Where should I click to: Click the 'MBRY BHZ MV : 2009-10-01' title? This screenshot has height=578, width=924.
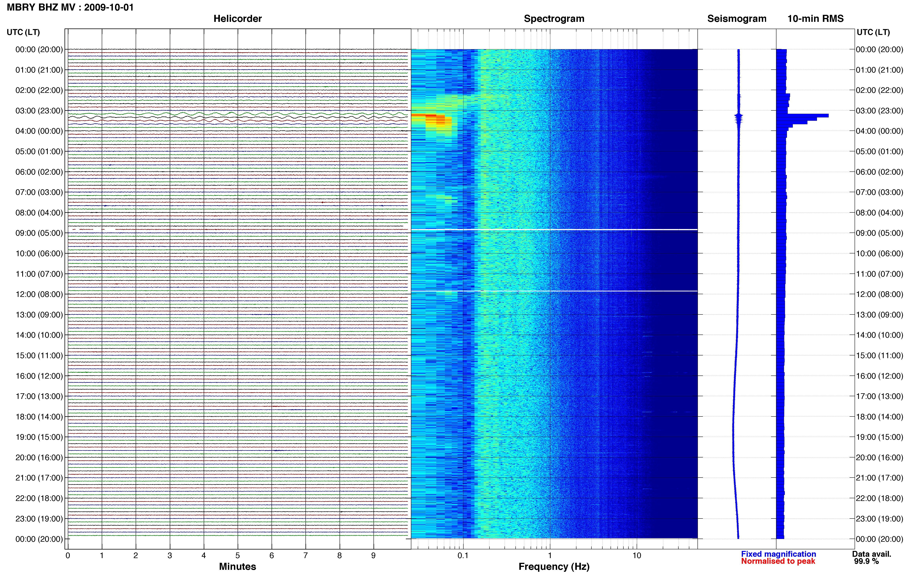(x=70, y=7)
